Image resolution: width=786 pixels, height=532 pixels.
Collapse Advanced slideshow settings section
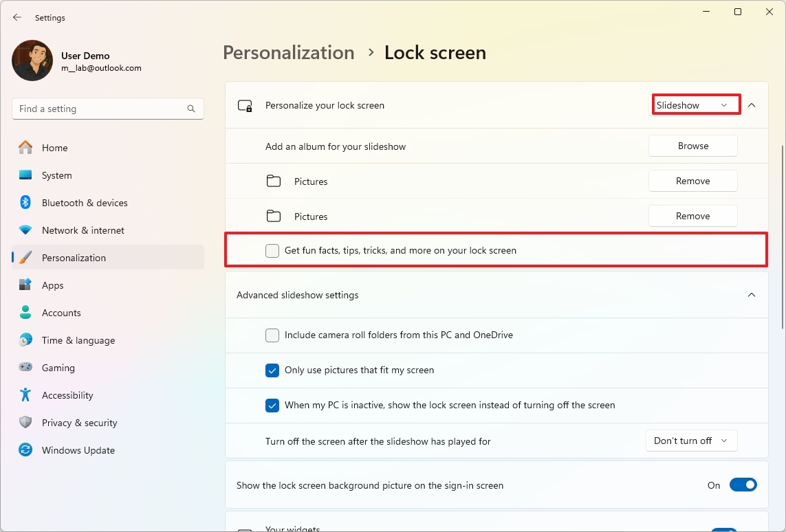click(752, 295)
